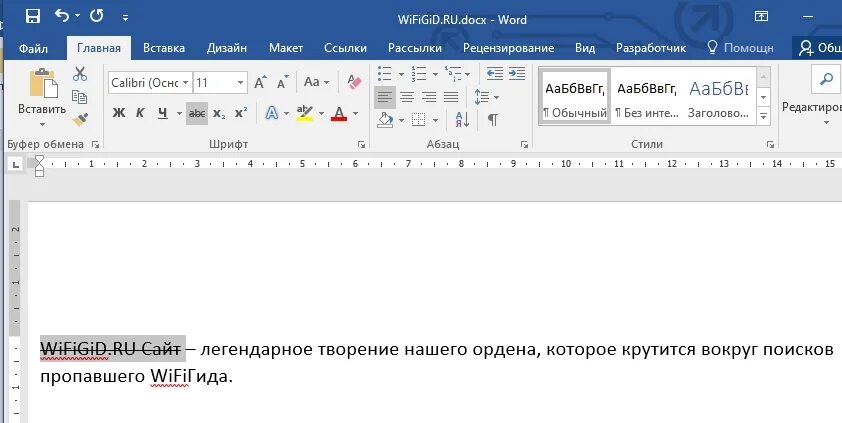The width and height of the screenshot is (842, 423).
Task: Open the Файл tab
Action: coord(33,48)
